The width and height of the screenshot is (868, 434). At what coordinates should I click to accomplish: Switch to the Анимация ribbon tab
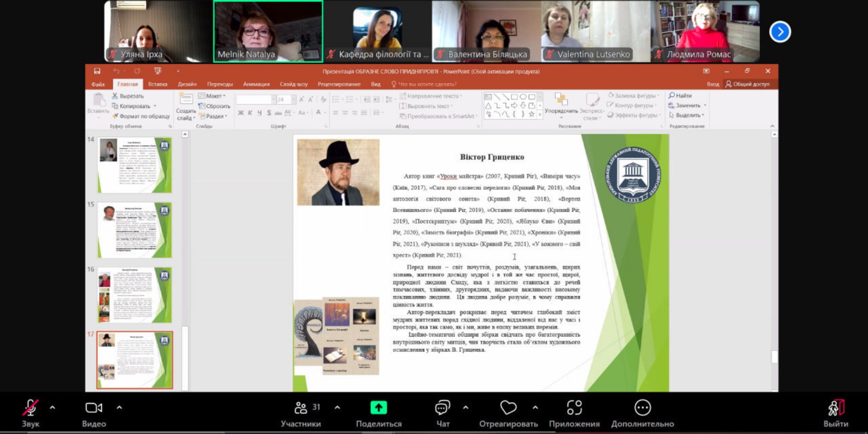[x=256, y=84]
